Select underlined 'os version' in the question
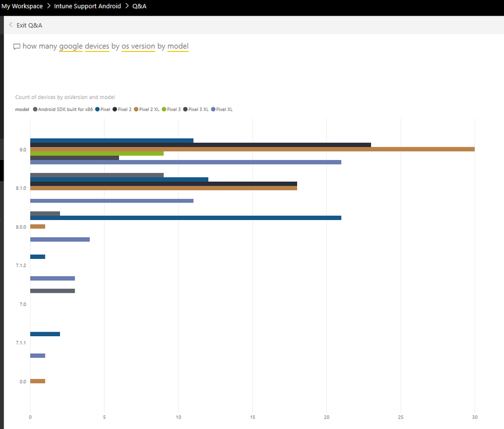This screenshot has width=504, height=429. point(138,46)
